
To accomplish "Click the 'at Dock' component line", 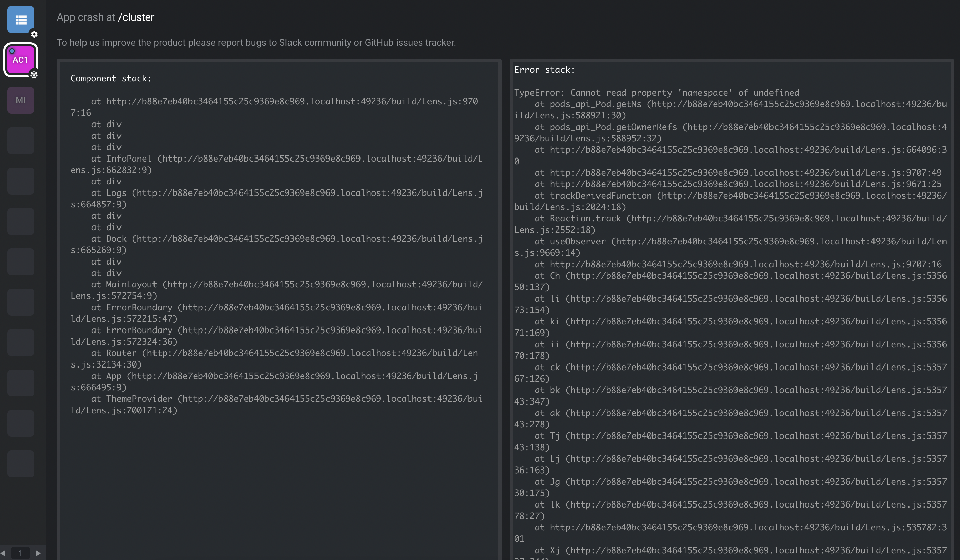I will tap(277, 244).
